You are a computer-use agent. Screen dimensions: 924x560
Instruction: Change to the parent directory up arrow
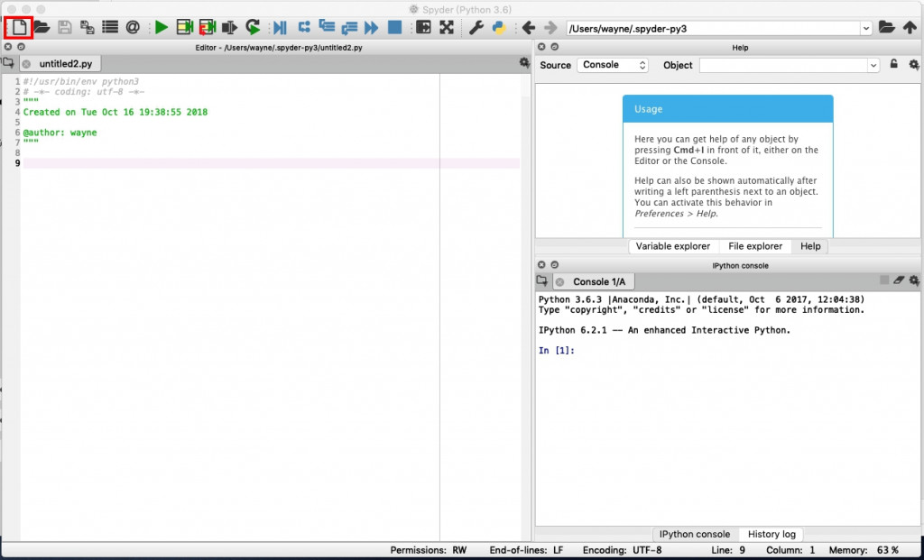pos(910,27)
